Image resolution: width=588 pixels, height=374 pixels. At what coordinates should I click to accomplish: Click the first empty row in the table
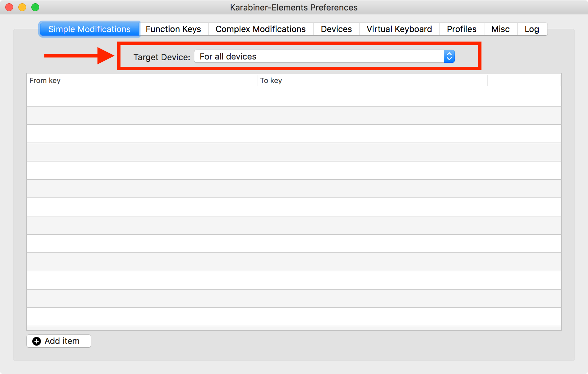tap(294, 97)
